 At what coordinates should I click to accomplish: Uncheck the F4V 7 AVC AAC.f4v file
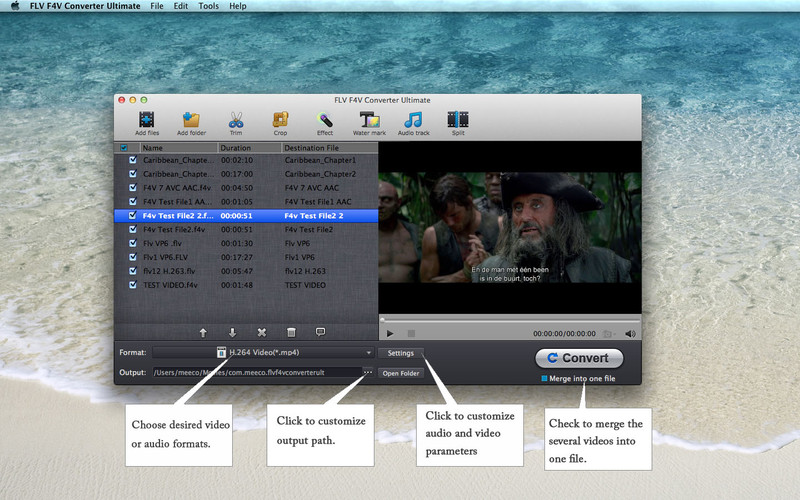click(133, 187)
